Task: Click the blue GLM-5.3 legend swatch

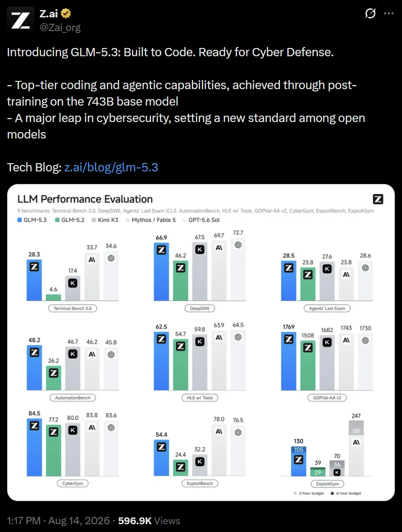Action: tap(20, 220)
